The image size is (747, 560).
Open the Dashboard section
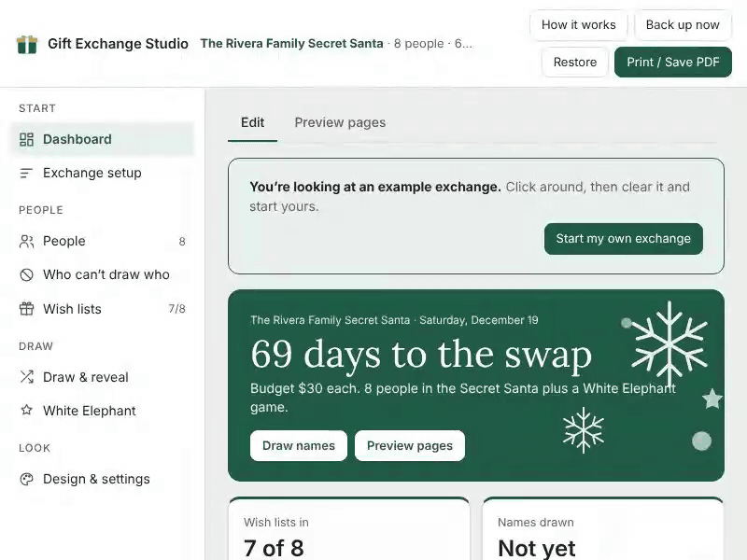(103, 139)
